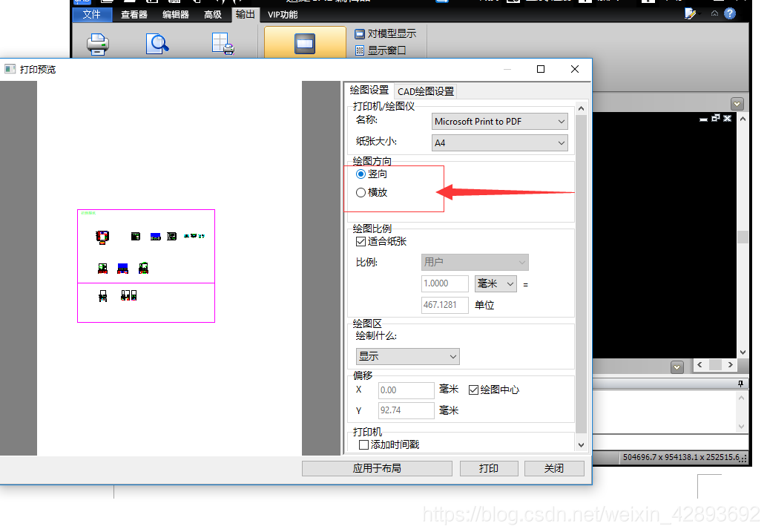Click the Y offset 92.74 field
This screenshot has width=767, height=532.
click(x=406, y=410)
